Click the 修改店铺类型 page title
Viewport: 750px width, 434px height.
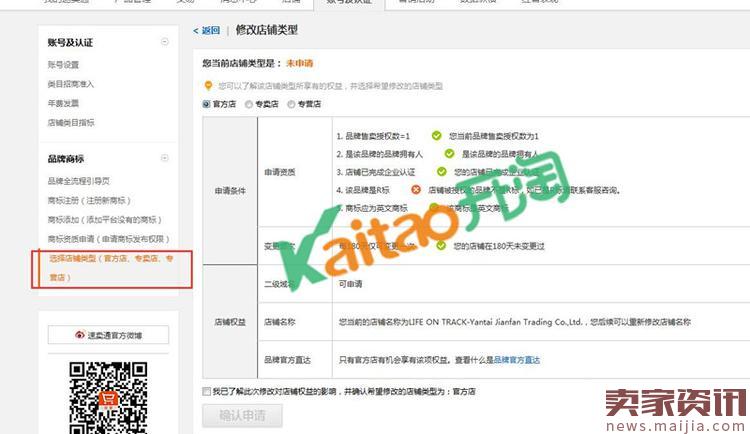[266, 30]
